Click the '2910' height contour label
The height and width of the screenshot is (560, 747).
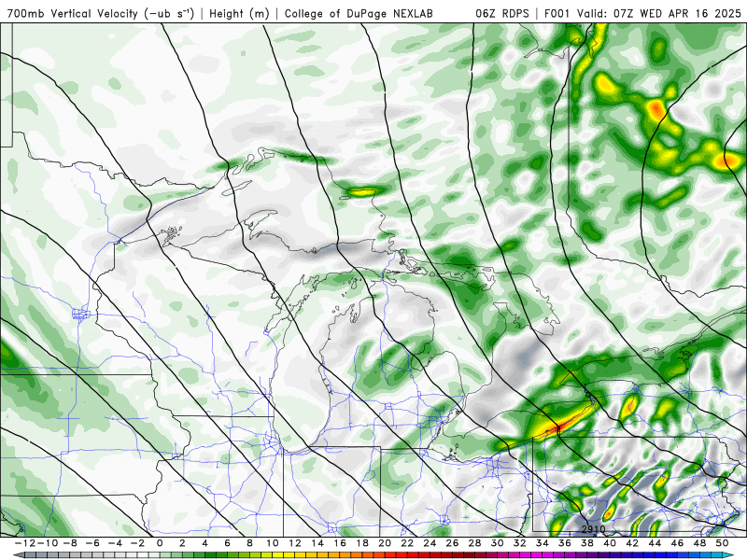coord(594,529)
